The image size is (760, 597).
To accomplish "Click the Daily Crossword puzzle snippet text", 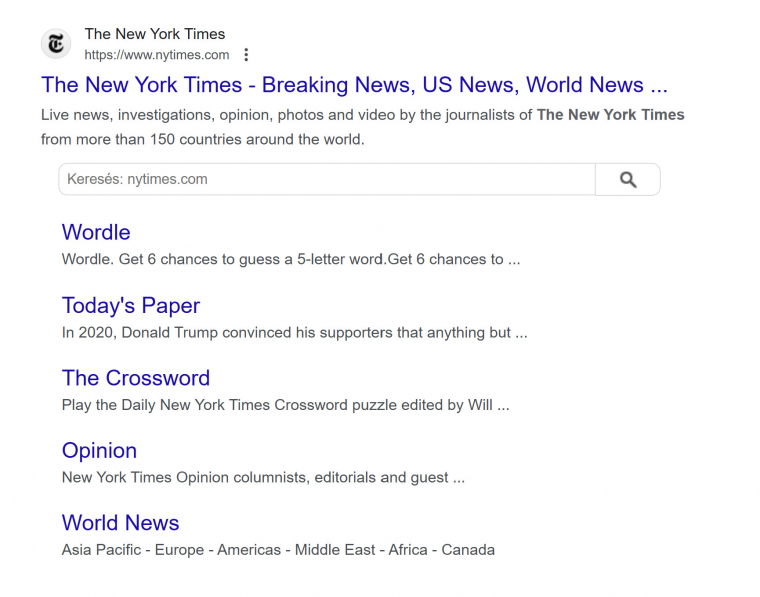I will [285, 405].
